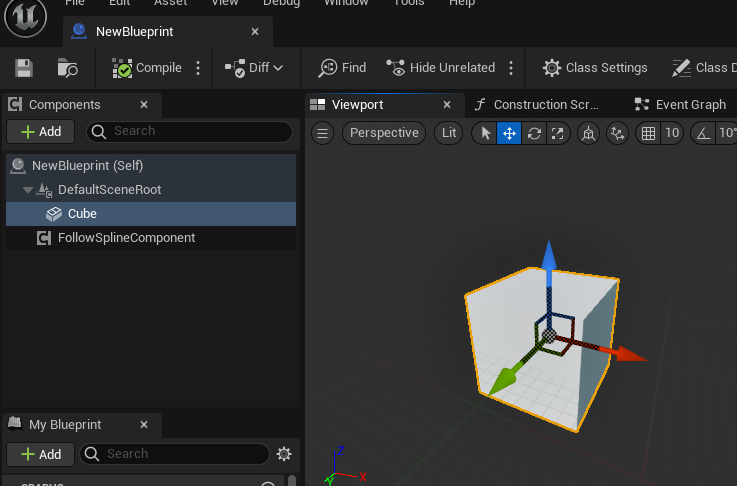The height and width of the screenshot is (486, 737).
Task: Close the Viewport tab
Action: [x=447, y=105]
